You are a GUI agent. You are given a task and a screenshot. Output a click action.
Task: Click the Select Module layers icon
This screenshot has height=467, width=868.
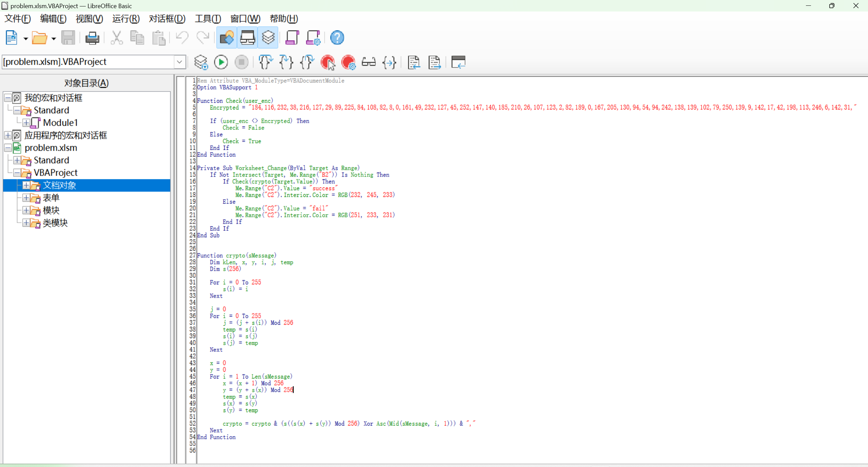coord(268,38)
